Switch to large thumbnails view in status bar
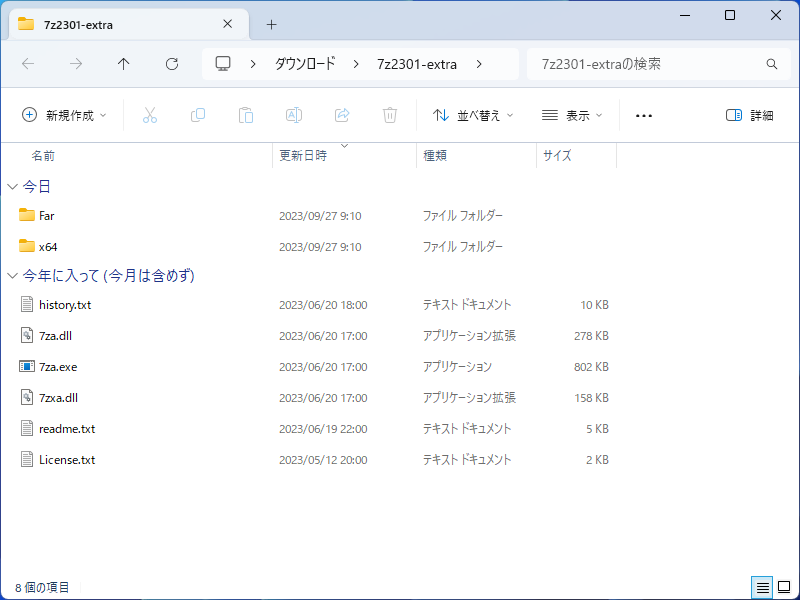Screen dimensions: 800x600 [x=783, y=588]
